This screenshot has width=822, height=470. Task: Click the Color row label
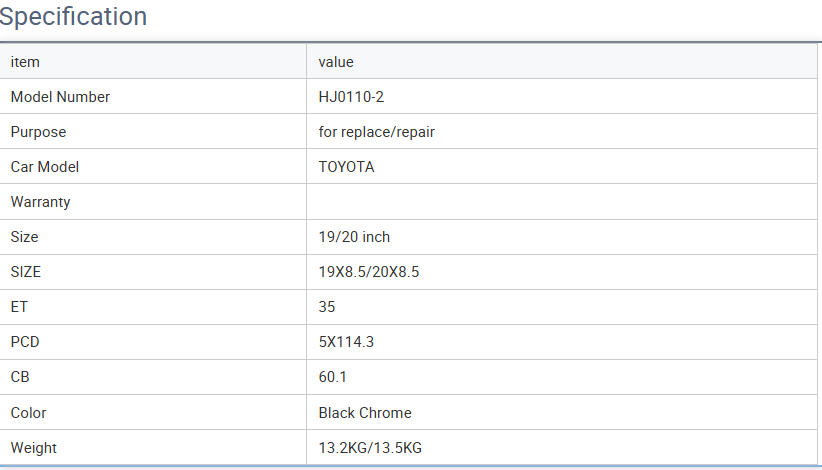click(28, 412)
